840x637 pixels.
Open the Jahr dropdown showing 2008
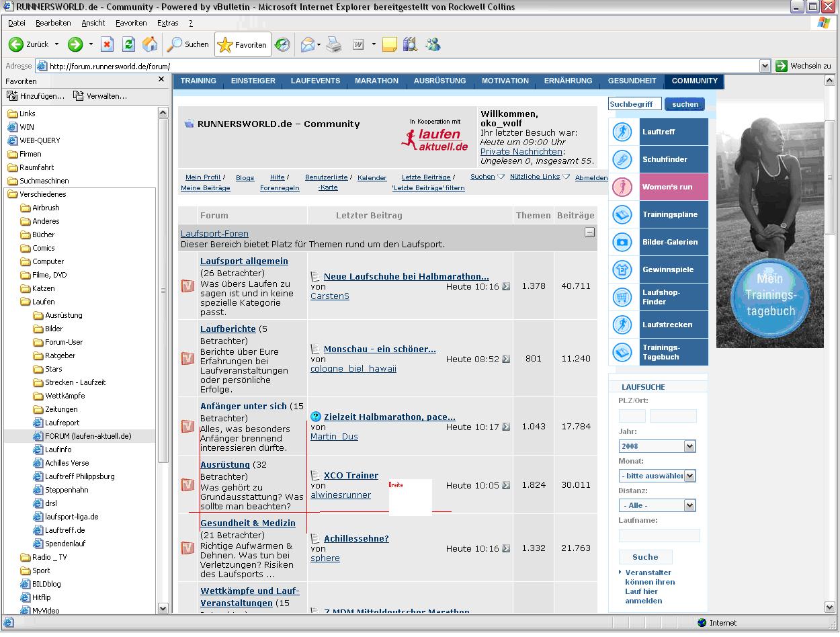click(689, 446)
